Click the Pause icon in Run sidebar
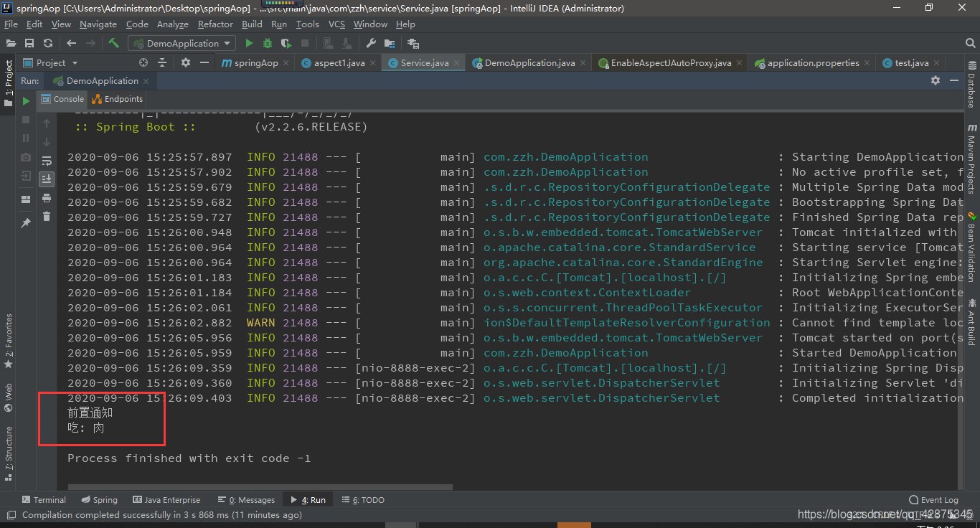This screenshot has height=528, width=980. pyautogui.click(x=26, y=138)
